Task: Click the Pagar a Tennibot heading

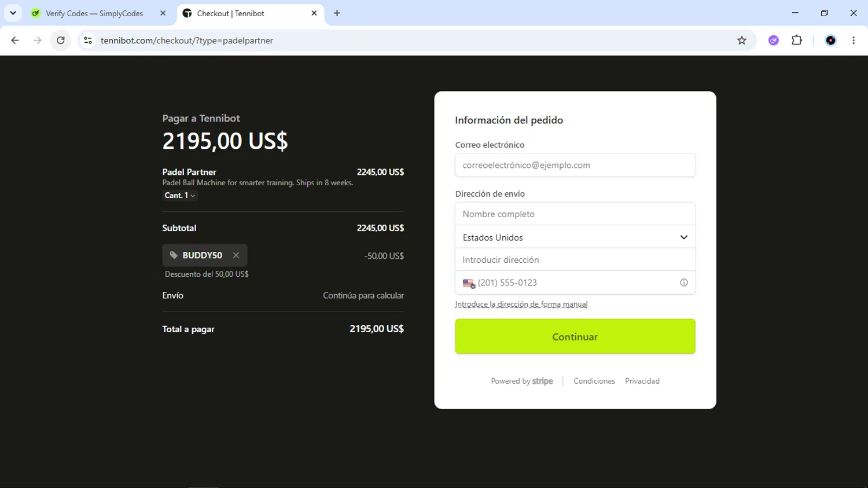Action: pyautogui.click(x=201, y=118)
